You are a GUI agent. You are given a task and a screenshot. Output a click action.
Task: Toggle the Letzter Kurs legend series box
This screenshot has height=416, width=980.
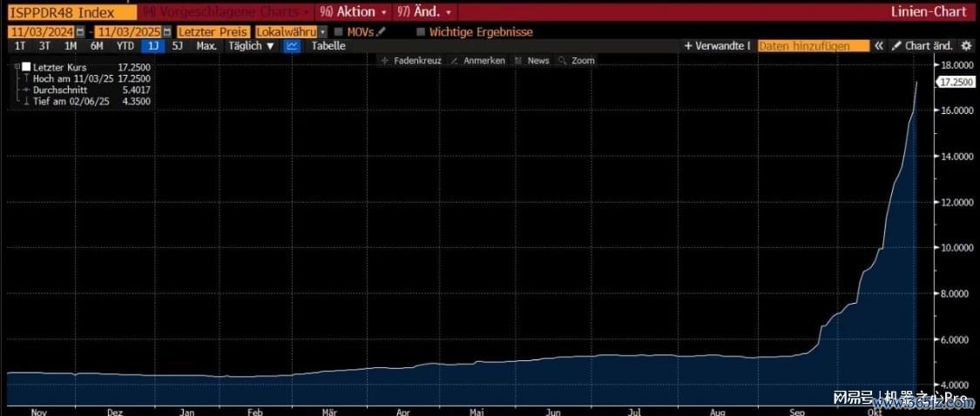[x=26, y=67]
